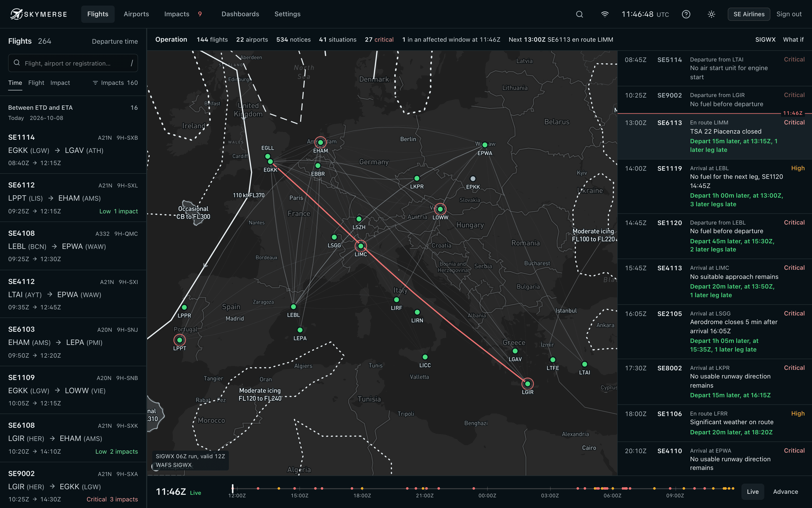Open the Flights tab
The width and height of the screenshot is (812, 508).
click(98, 14)
